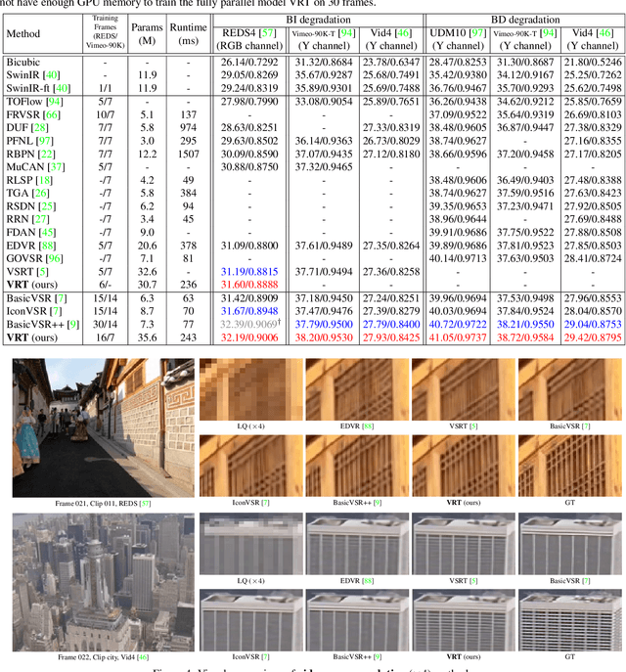Open DUF citation 28 in table
This screenshot has height=672, width=626.
coord(39,128)
